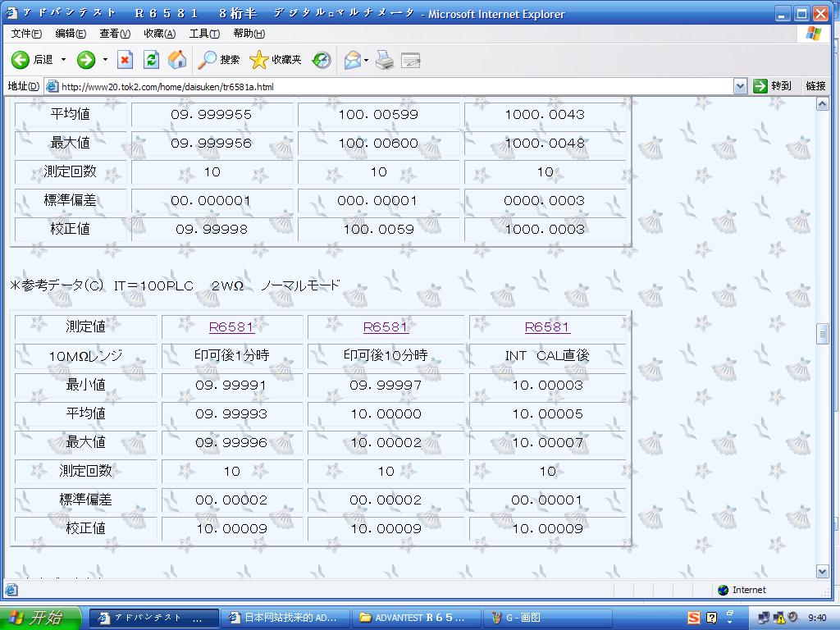Image resolution: width=840 pixels, height=630 pixels.
Task: Click the taskbar clock showing 9:40
Action: 817,618
